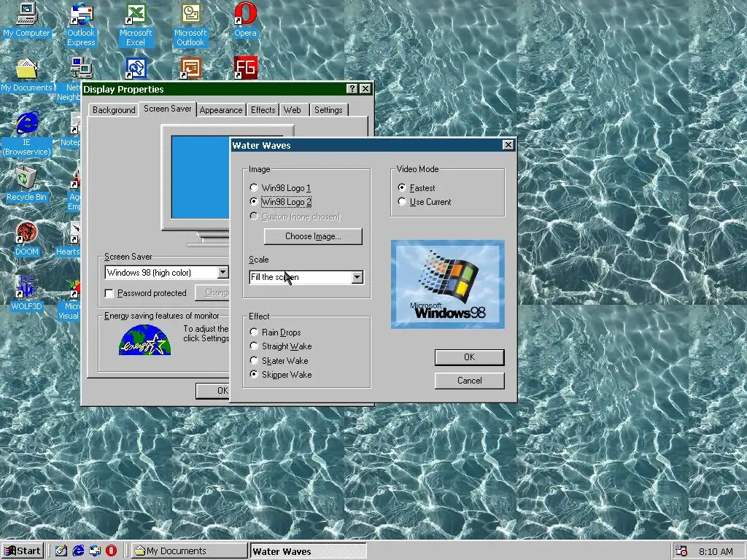Open the My Documents desktop folder icon
The height and width of the screenshot is (560, 747).
27,75
